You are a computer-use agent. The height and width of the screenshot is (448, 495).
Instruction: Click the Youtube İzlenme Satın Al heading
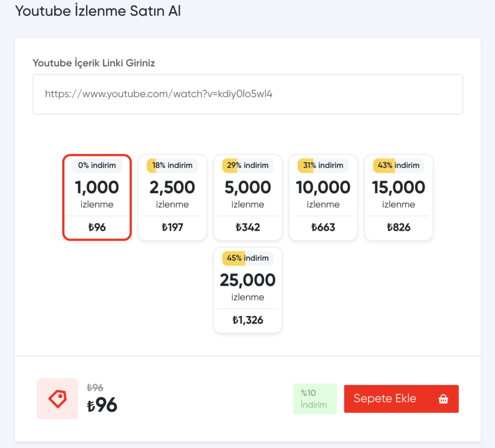[98, 11]
